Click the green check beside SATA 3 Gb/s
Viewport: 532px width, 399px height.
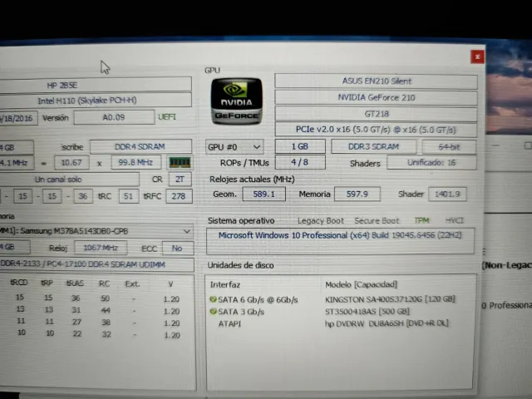213,312
